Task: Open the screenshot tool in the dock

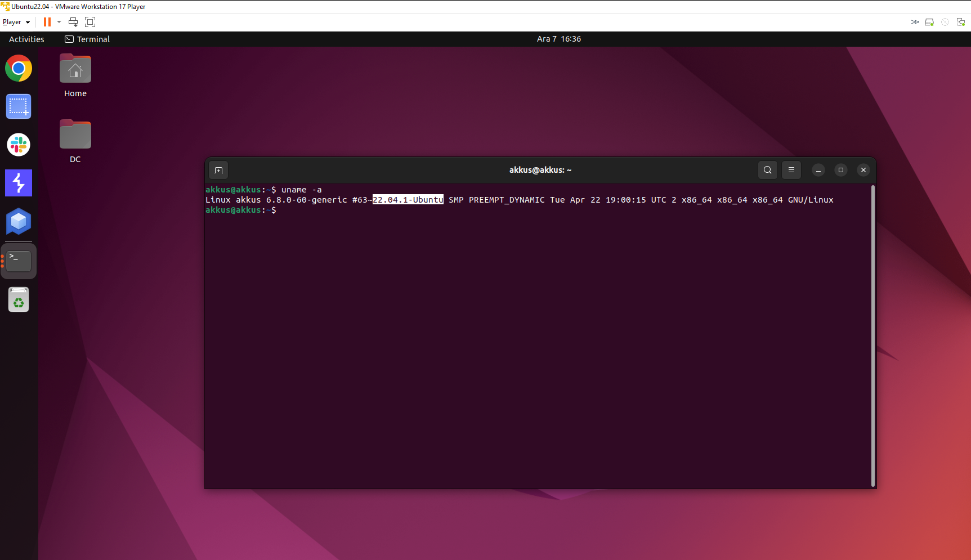Action: coord(19,106)
